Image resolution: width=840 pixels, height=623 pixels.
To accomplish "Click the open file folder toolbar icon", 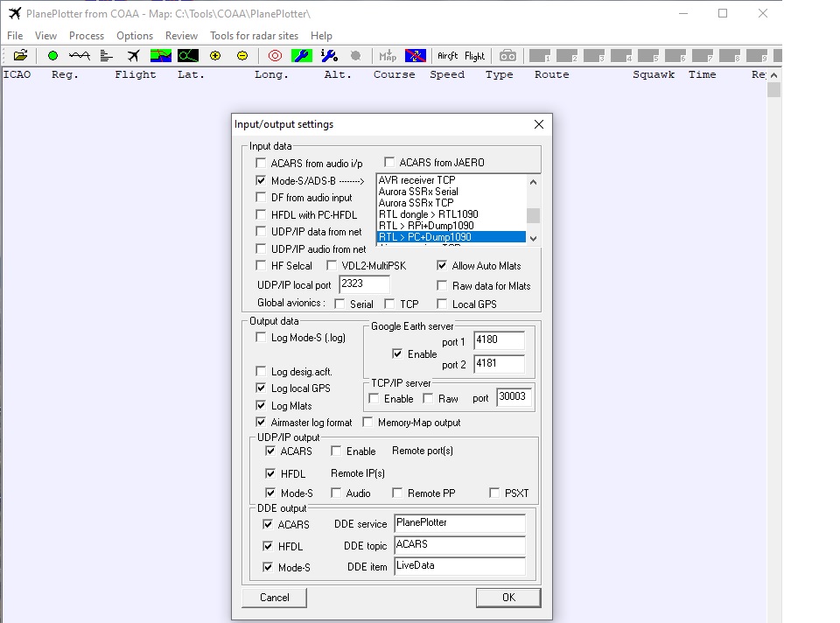I will click(x=20, y=56).
